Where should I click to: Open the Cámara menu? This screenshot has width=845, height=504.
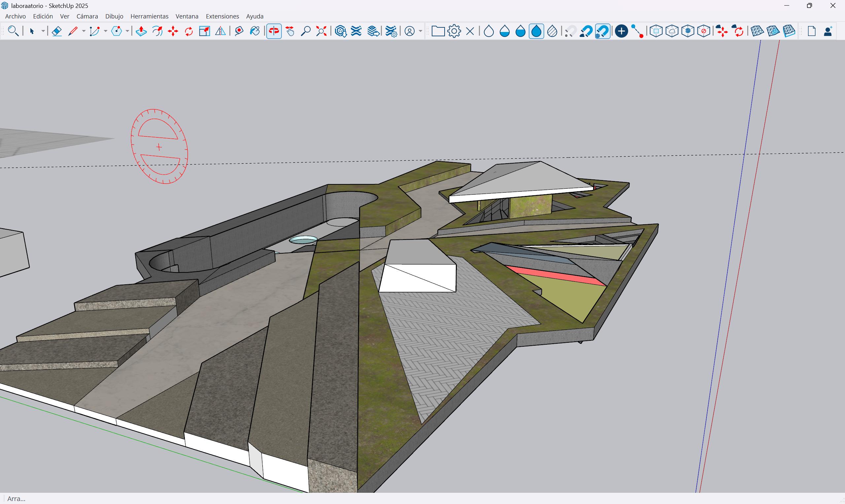[87, 16]
